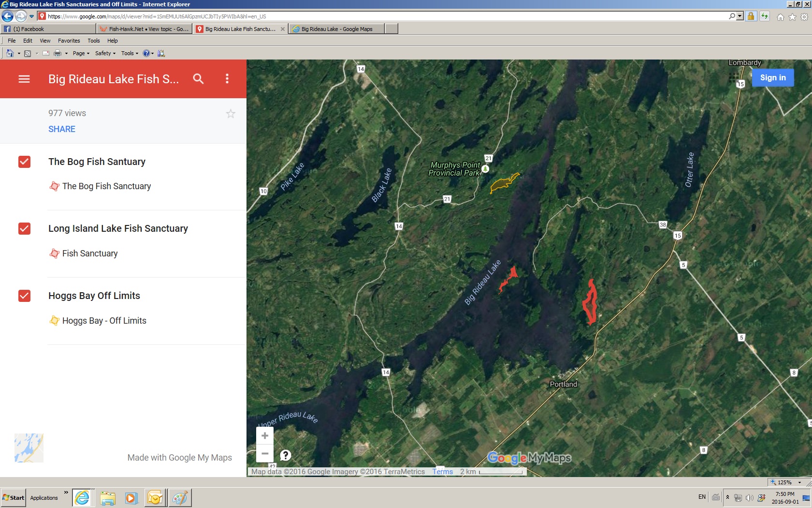
Task: Open the menu bar Tools menu
Action: (94, 41)
